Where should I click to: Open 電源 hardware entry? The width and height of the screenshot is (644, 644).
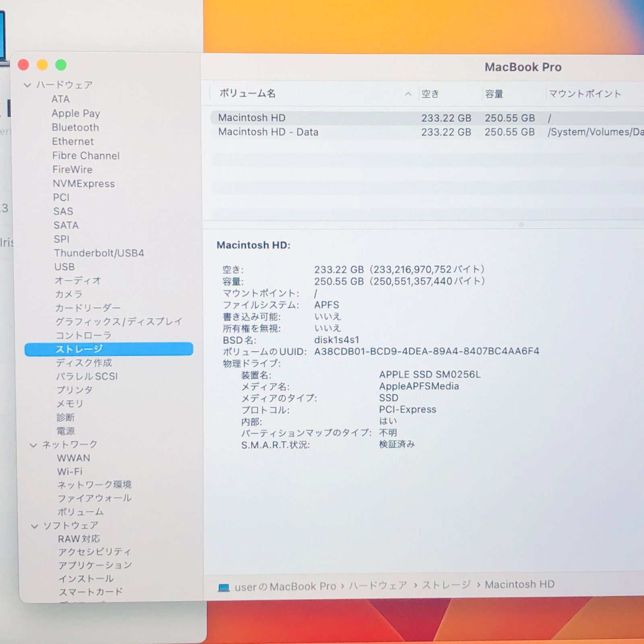[66, 431]
